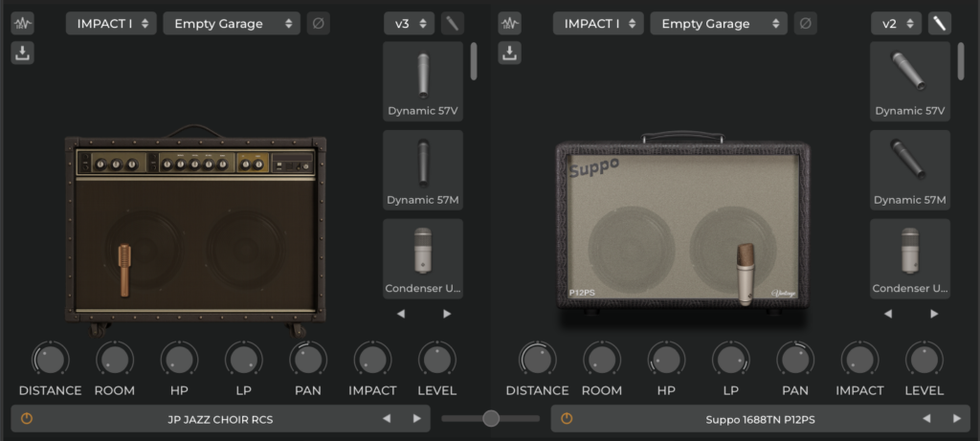Click right cabinet LEVEL knob
The height and width of the screenshot is (441, 980).
tap(924, 360)
